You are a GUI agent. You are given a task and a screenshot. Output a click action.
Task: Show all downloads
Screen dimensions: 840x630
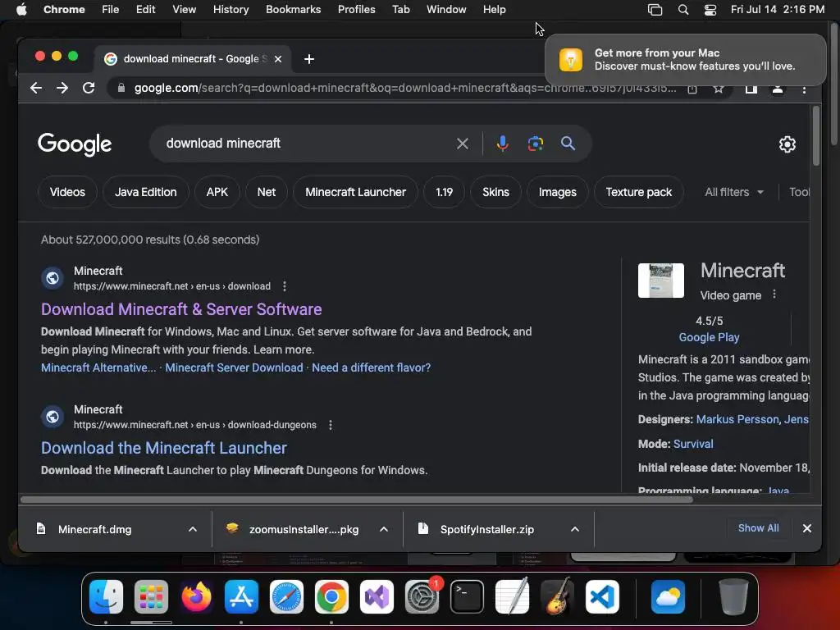point(758,528)
